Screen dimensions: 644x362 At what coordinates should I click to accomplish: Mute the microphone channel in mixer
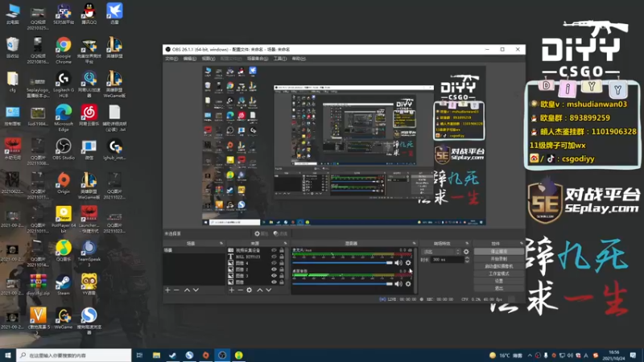point(398,263)
